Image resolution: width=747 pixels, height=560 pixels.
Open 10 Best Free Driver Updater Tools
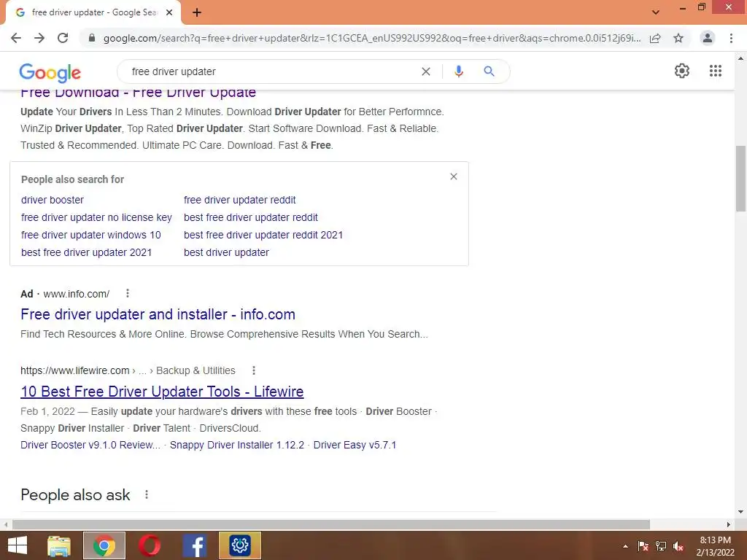click(162, 392)
